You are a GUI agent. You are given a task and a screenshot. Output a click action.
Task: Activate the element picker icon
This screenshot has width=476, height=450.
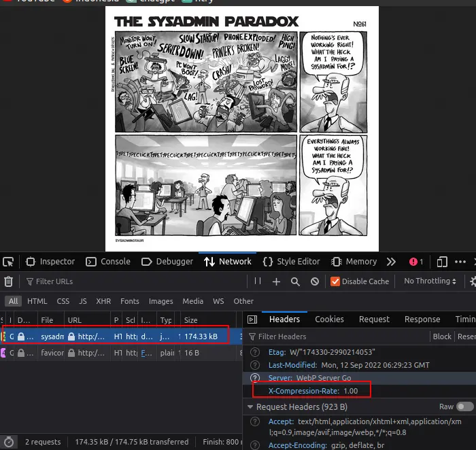click(8, 262)
